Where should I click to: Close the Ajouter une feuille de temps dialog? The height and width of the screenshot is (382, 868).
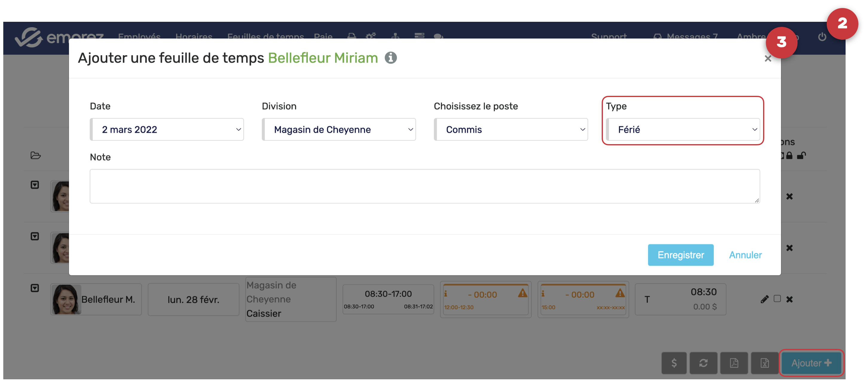768,58
